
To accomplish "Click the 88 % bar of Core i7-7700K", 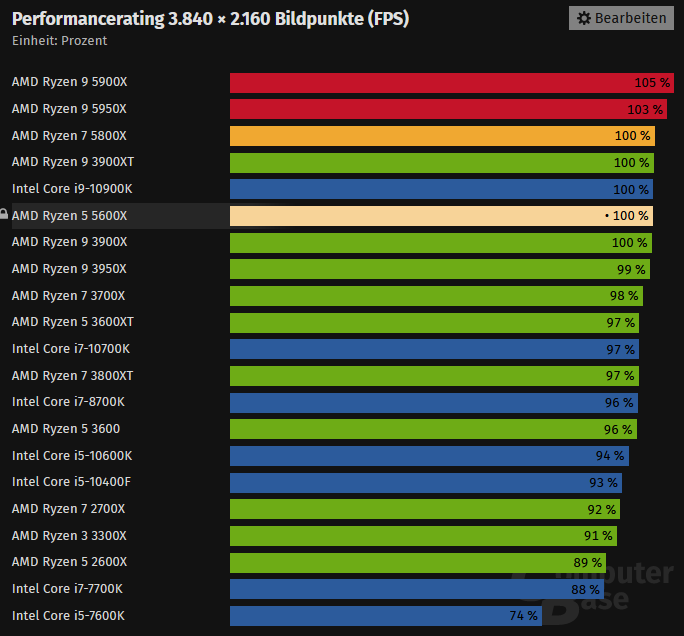I will [x=417, y=589].
